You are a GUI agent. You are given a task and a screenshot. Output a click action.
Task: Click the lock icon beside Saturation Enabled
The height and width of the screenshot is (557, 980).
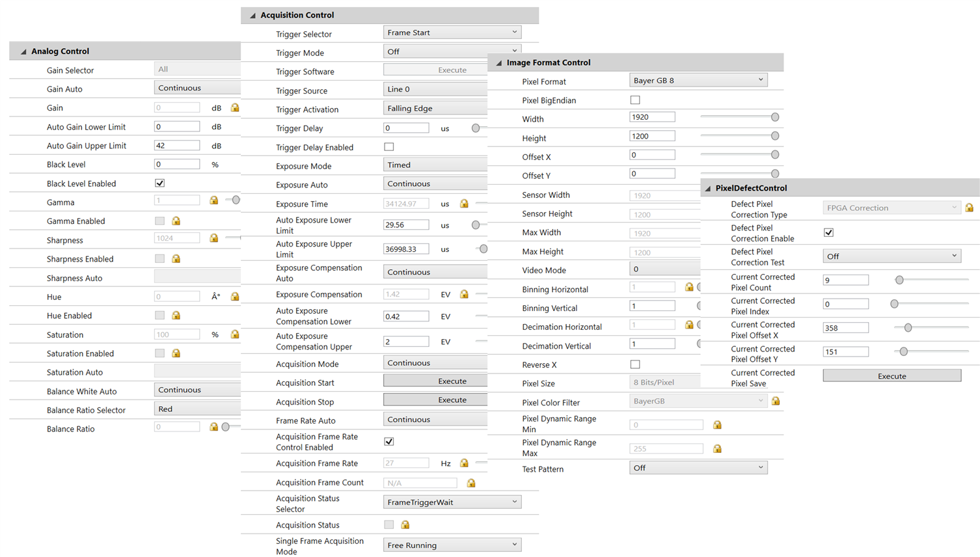click(x=176, y=353)
